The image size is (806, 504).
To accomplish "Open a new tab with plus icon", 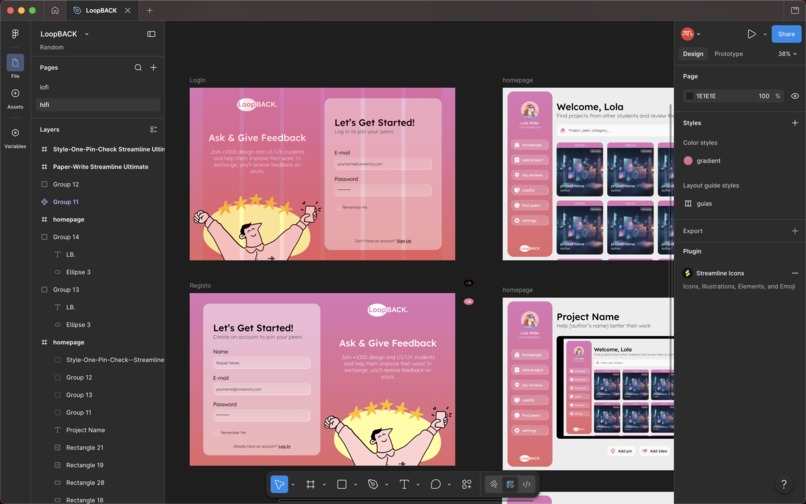I will coord(150,10).
